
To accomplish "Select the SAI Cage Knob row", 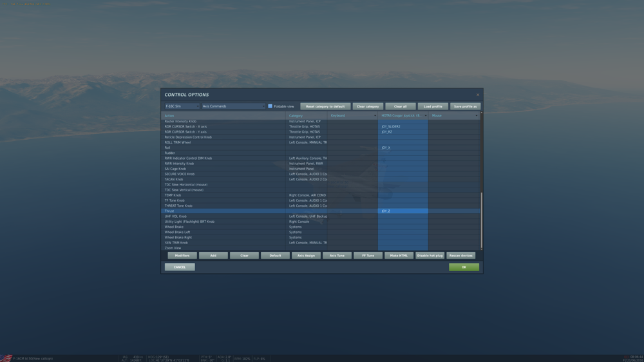I will 320,169.
